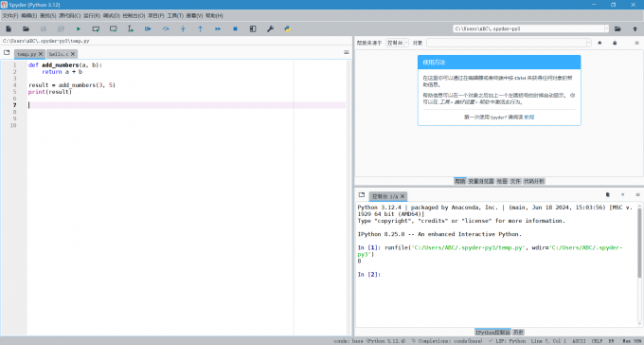The width and height of the screenshot is (644, 345).
Task: Click the New file toolbar icon
Action: point(9,28)
